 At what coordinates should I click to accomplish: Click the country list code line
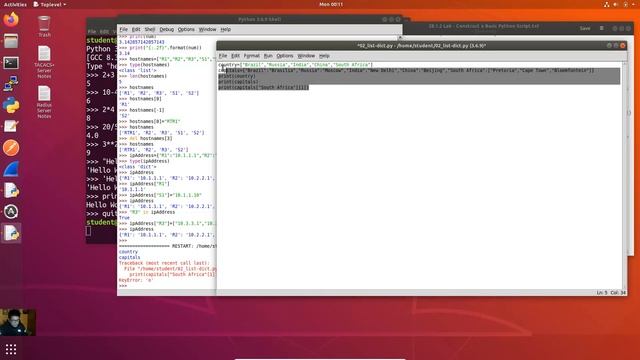point(295,64)
